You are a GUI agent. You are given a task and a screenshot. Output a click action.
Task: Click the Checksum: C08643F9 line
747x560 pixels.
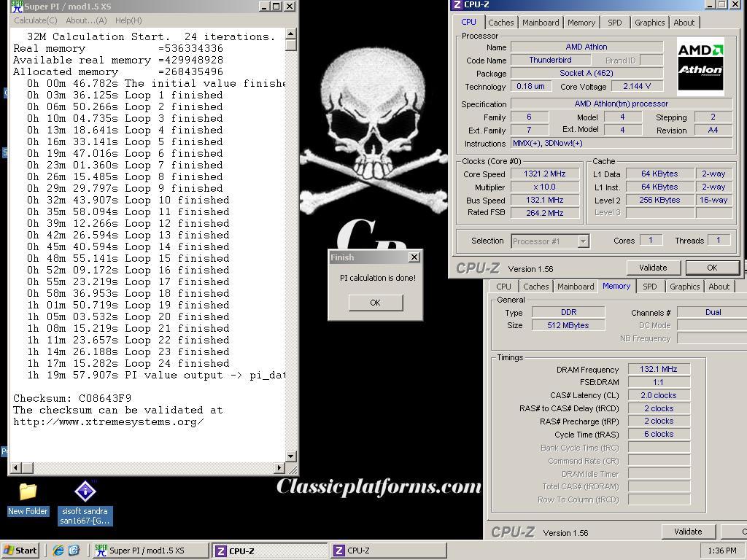click(72, 398)
